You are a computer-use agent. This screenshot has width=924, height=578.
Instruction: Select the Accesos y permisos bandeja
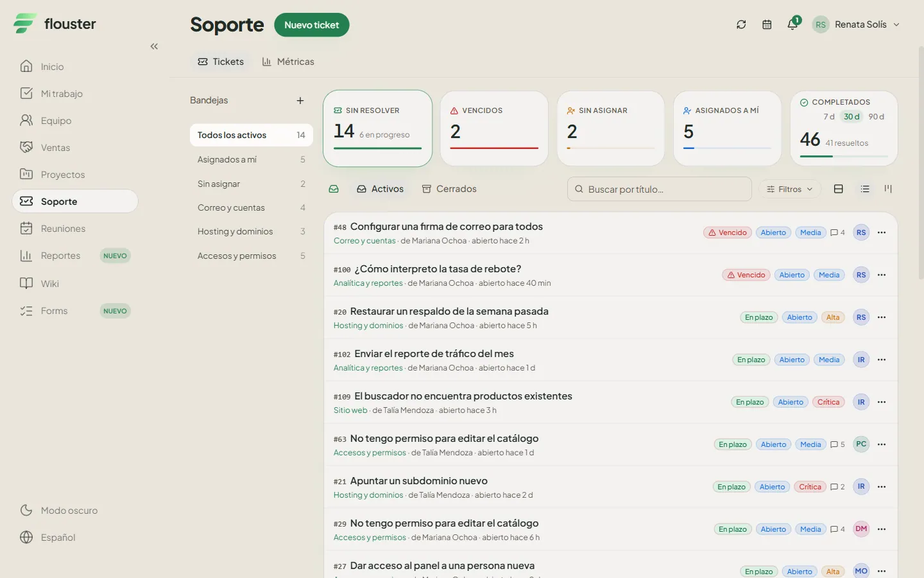[252, 256]
